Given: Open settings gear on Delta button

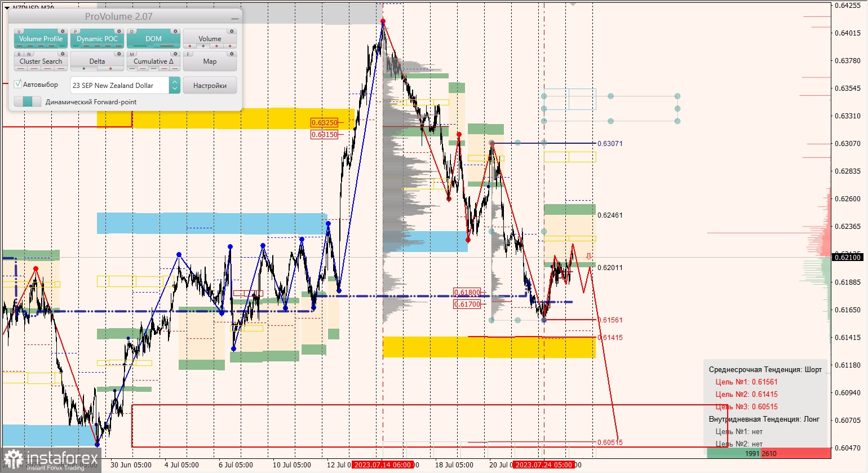Looking at the screenshot, I should 119,54.
